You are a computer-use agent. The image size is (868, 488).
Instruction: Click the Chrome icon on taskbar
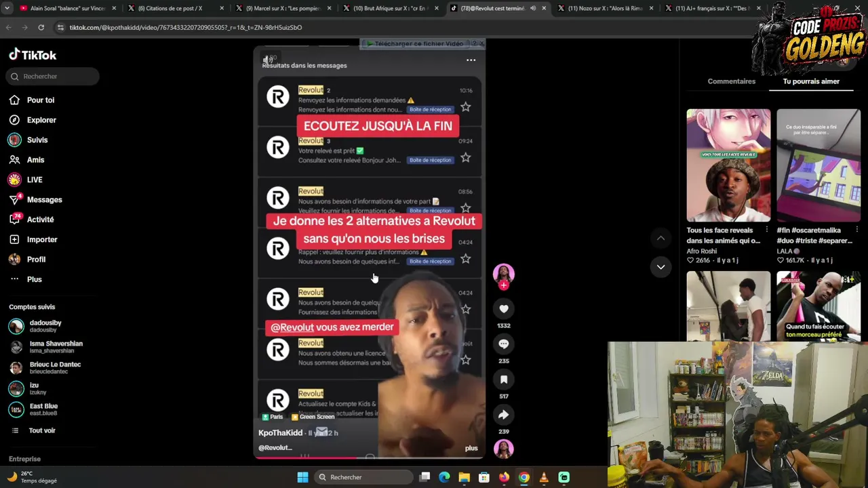pos(524,477)
